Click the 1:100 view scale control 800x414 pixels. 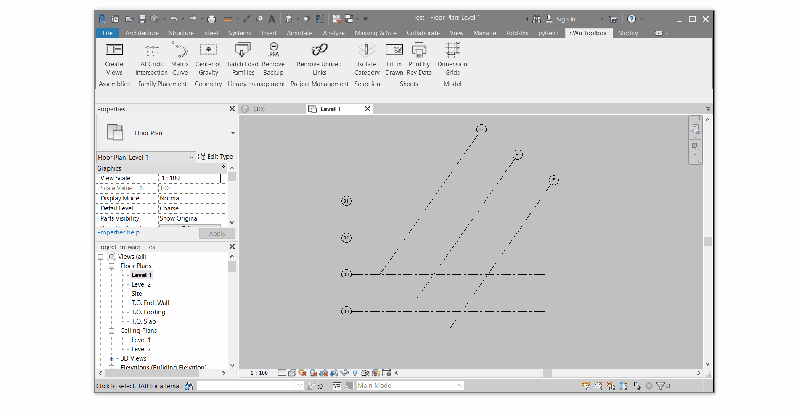[x=259, y=373]
